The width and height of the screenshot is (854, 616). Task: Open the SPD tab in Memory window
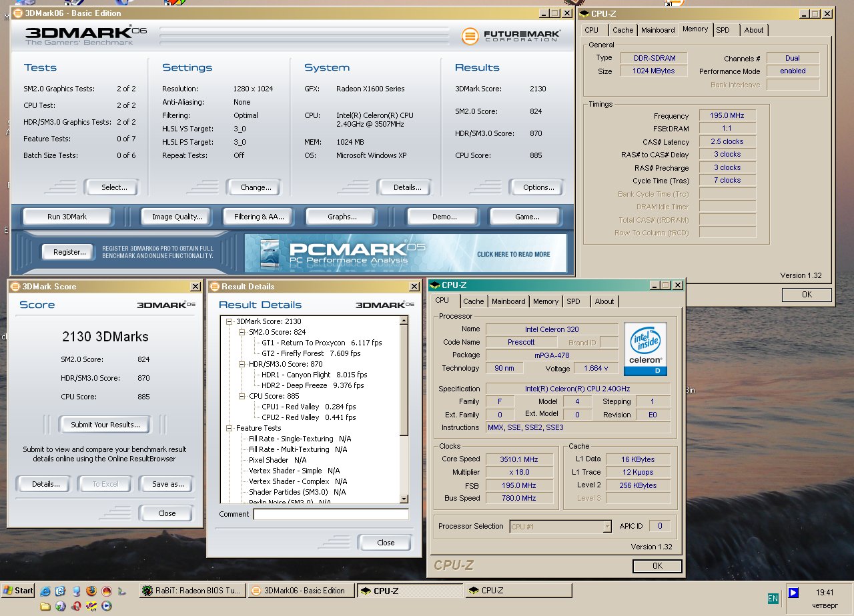[723, 30]
